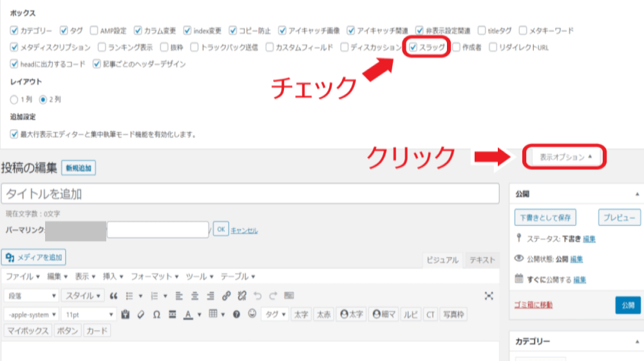This screenshot has height=361, width=644.
Task: Click the タイトルを追加 title field
Action: (250, 194)
